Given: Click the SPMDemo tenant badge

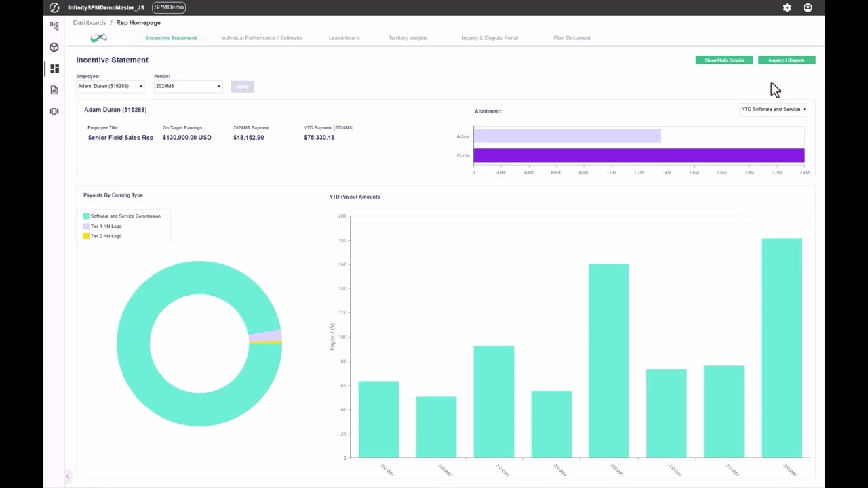Looking at the screenshot, I should pos(169,7).
